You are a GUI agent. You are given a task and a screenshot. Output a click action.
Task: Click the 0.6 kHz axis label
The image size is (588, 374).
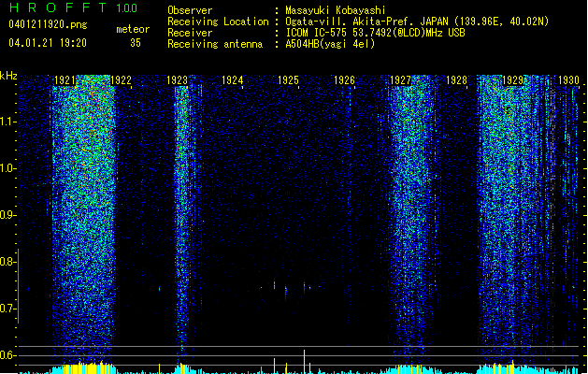7,355
